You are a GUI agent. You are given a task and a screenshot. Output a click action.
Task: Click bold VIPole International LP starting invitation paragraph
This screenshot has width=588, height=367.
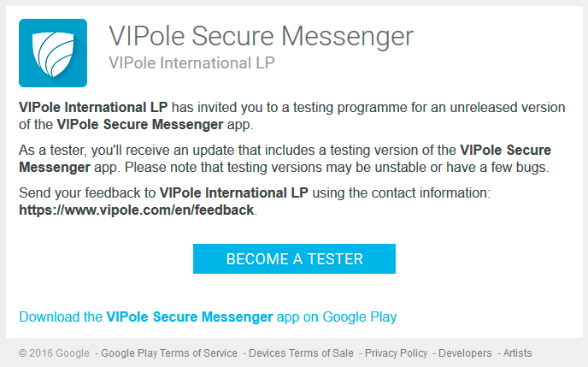[x=93, y=108]
